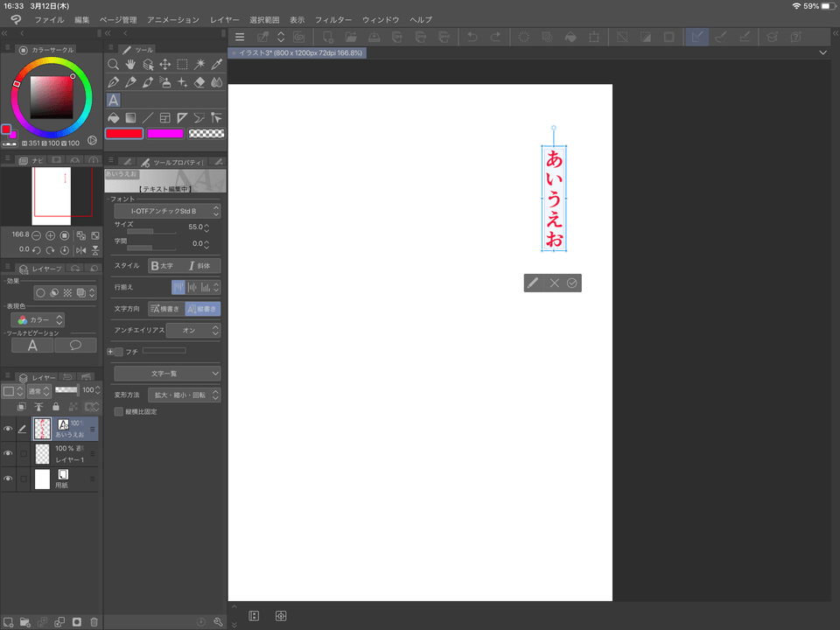Image resolution: width=840 pixels, height=630 pixels.
Task: Toggle the フチ outline checkbox
Action: click(x=119, y=351)
